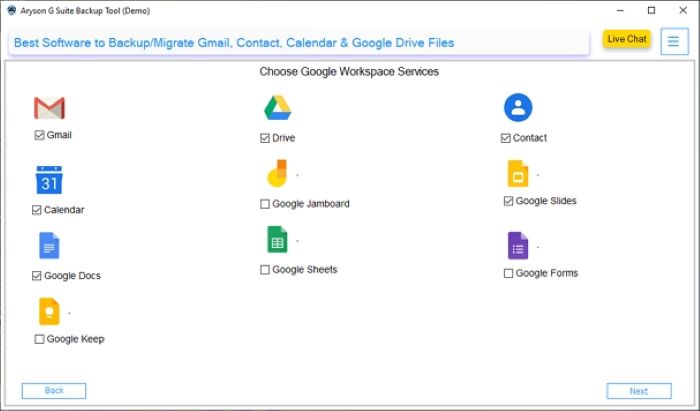Image resolution: width=700 pixels, height=411 pixels.
Task: Uncheck the Google Slides checkbox
Action: click(x=508, y=201)
